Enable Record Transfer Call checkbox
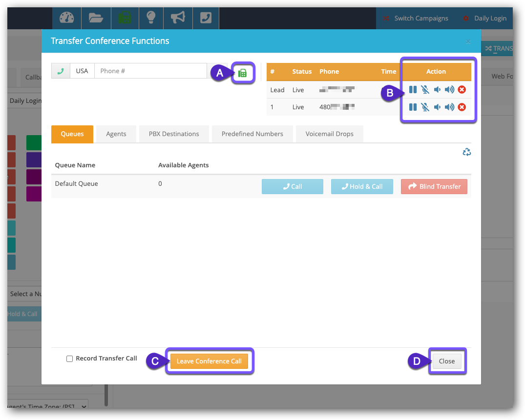The image size is (525, 420). click(x=69, y=359)
